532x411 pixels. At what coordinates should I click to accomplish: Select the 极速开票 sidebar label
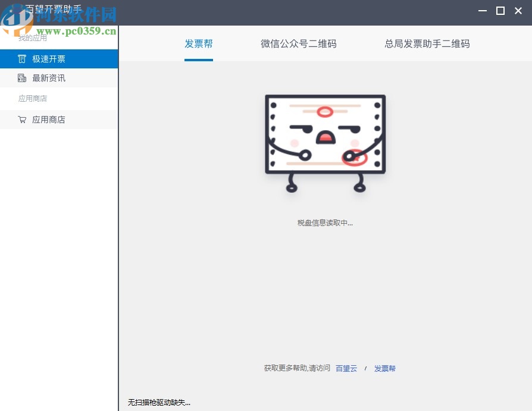tap(49, 59)
